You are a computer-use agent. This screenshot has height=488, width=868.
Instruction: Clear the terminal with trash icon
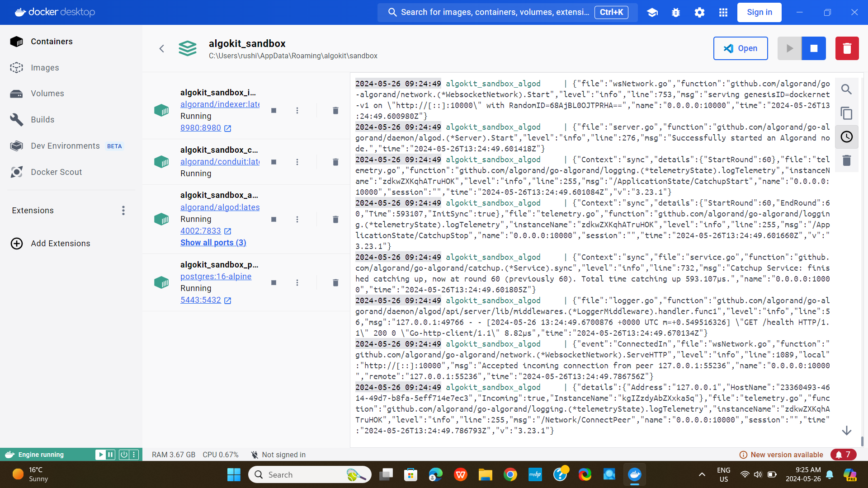coord(846,160)
